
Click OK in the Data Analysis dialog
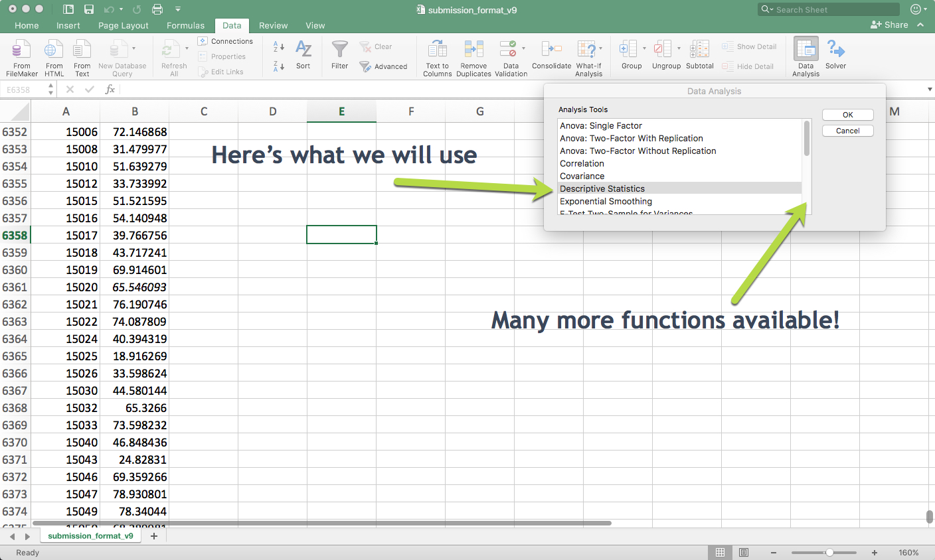847,114
